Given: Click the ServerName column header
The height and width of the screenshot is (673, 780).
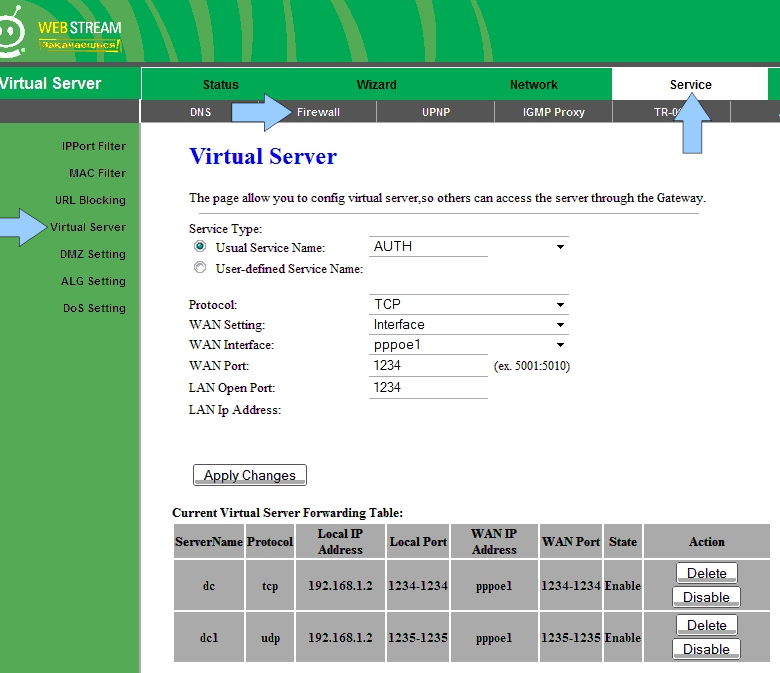Looking at the screenshot, I should [x=209, y=541].
